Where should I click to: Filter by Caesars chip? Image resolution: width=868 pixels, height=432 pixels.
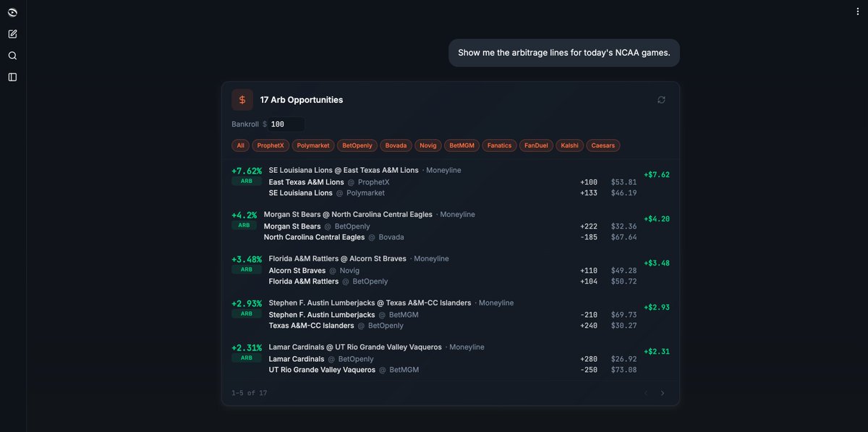(x=603, y=145)
